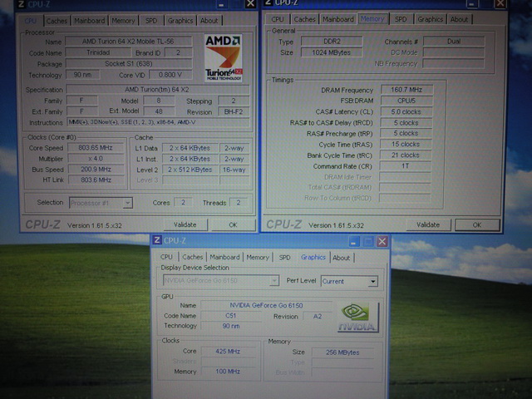Open Caches tab in Memory window
Image resolution: width=532 pixels, height=399 pixels.
tap(304, 19)
